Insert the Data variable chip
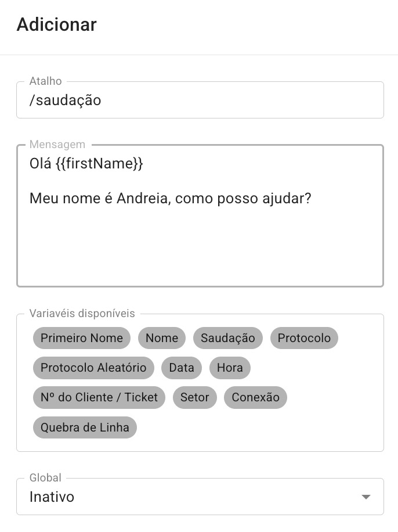Viewport: 398px width, 532px height. 182,368
